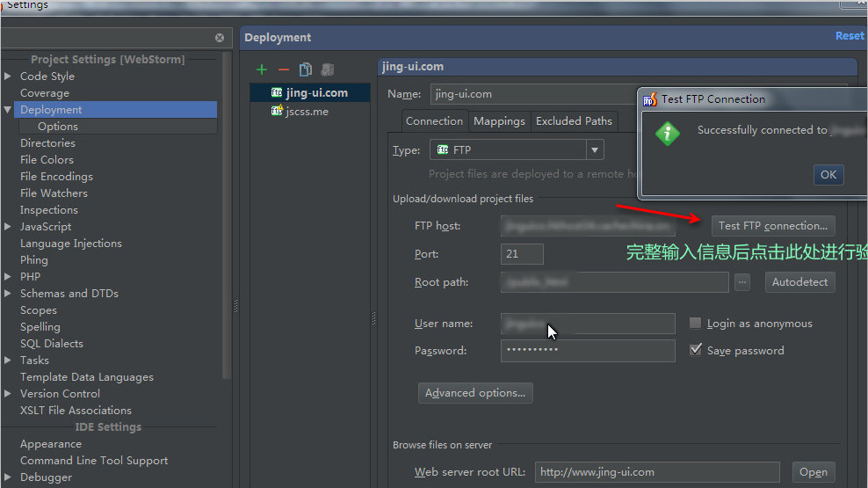868x488 pixels.
Task: Switch to the Mappings tab
Action: 499,121
